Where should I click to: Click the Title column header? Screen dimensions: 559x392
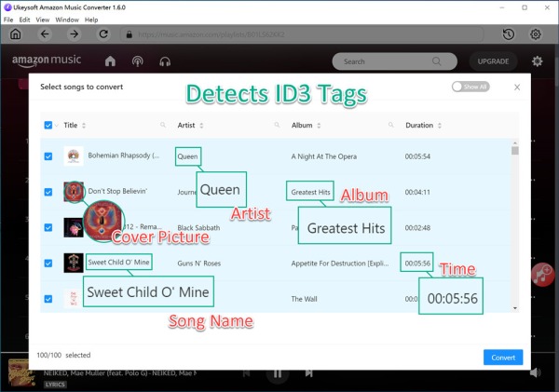pos(71,125)
